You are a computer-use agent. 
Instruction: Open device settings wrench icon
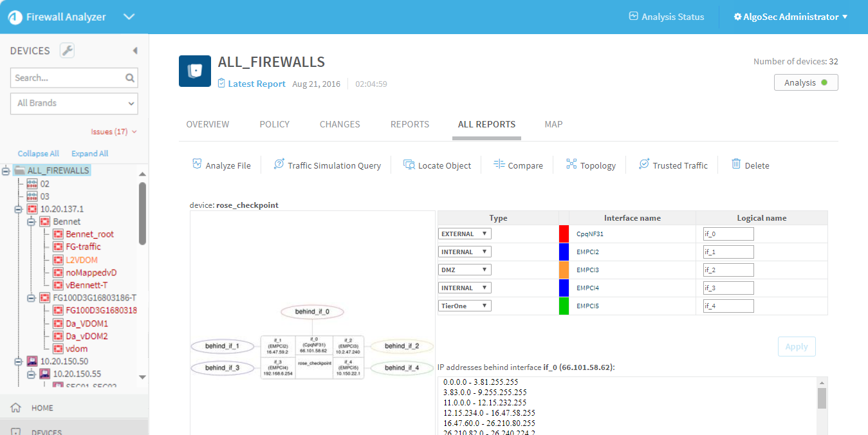tap(67, 51)
